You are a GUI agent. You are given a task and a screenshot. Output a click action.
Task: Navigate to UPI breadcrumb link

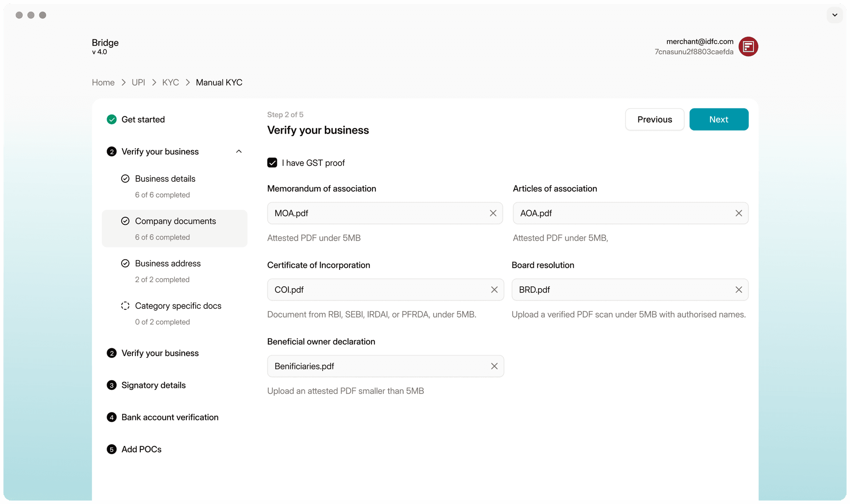pyautogui.click(x=138, y=83)
